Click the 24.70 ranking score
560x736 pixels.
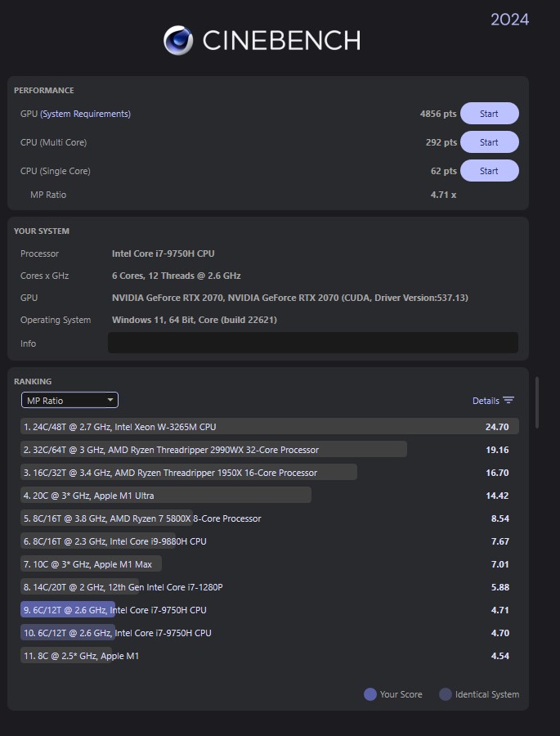click(x=497, y=427)
